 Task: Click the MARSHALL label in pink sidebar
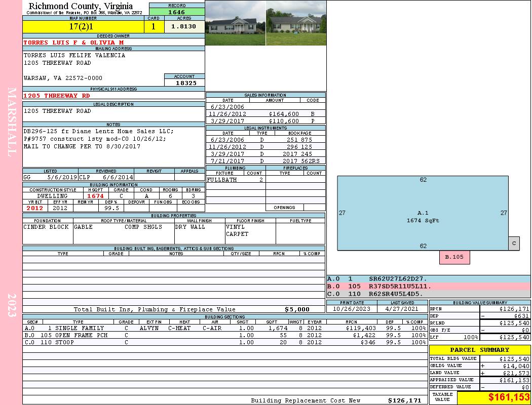(x=12, y=121)
